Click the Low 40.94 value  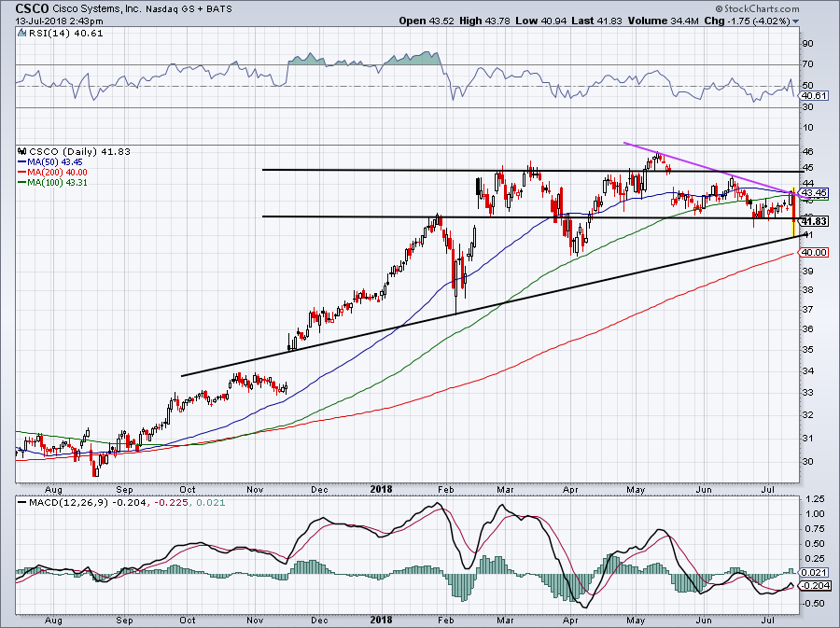[541, 21]
